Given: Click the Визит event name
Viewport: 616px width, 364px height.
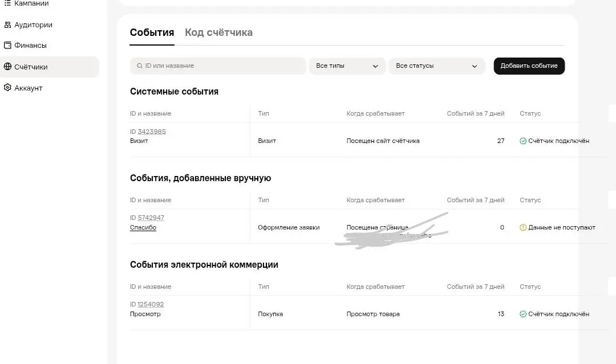Looking at the screenshot, I should [x=139, y=141].
